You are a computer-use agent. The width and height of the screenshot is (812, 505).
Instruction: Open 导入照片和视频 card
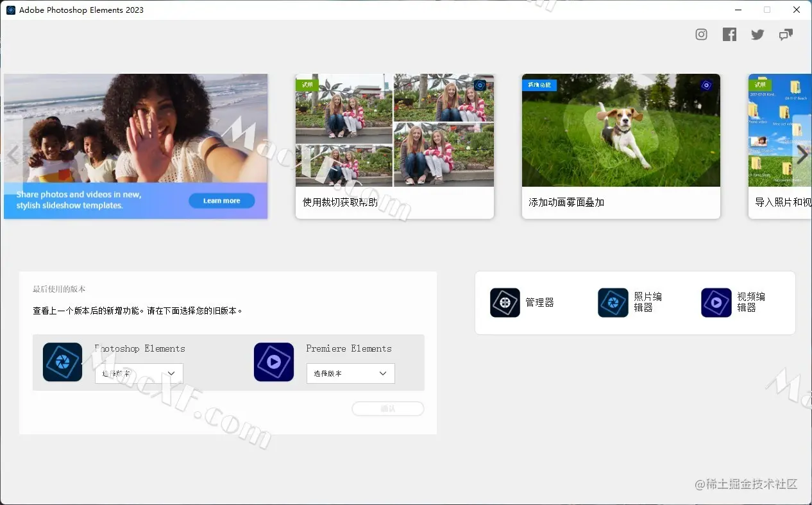[x=780, y=146]
